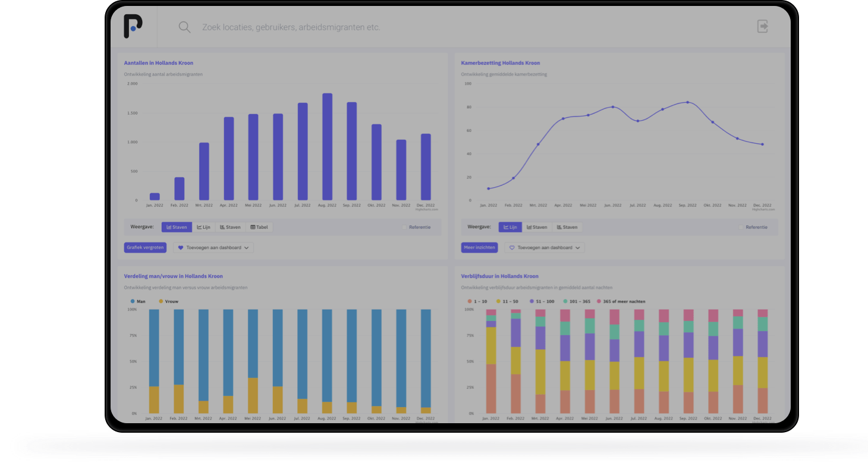868x466 pixels.
Task: Open Verdeling man/vrouw in Hollands Kroon title
Action: [174, 276]
